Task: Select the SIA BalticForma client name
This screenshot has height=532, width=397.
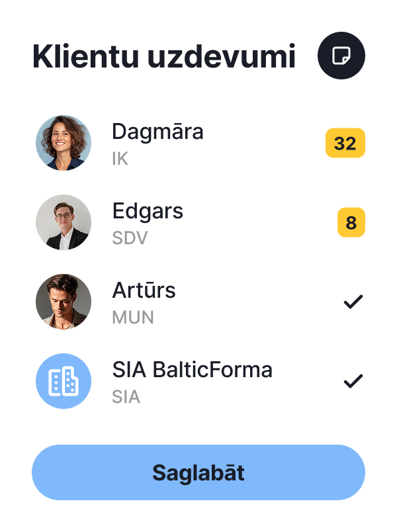Action: pos(192,369)
